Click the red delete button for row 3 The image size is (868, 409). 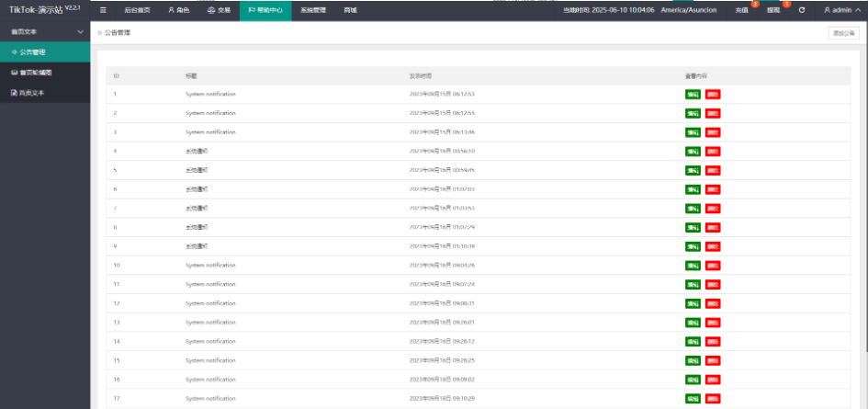click(x=713, y=132)
